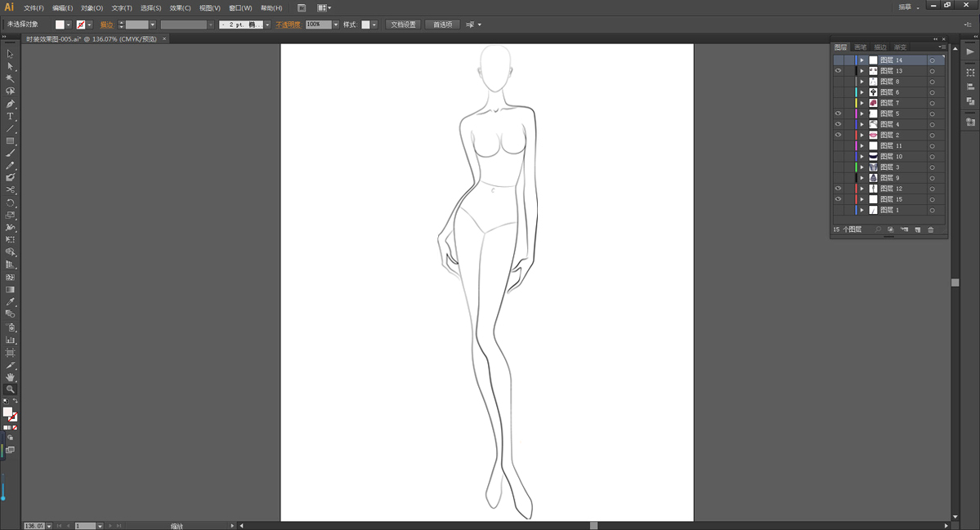Click the zoom level field at bottom left
This screenshot has height=530, width=980.
click(34, 526)
